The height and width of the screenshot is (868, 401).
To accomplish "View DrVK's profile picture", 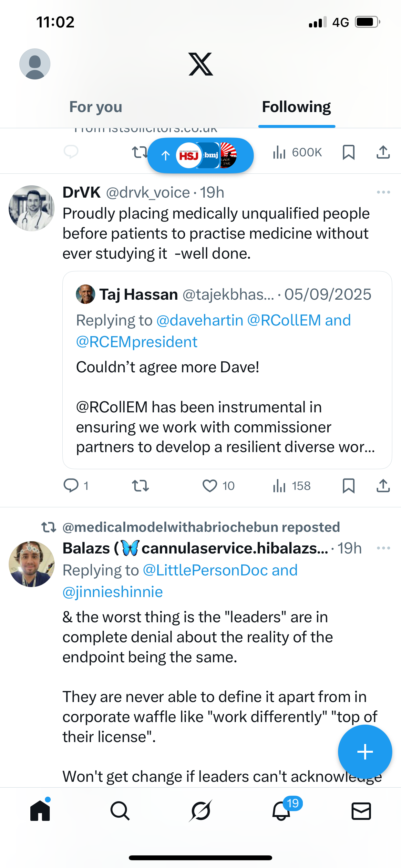I will coord(32,208).
